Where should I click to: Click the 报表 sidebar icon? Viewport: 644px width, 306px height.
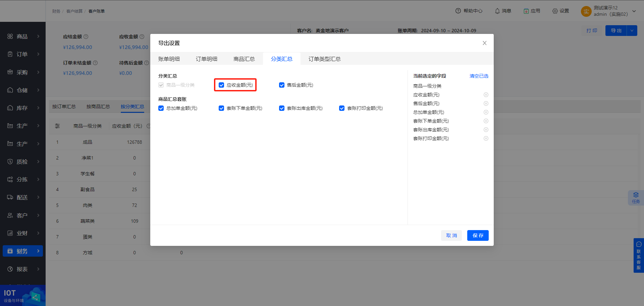(x=10, y=269)
